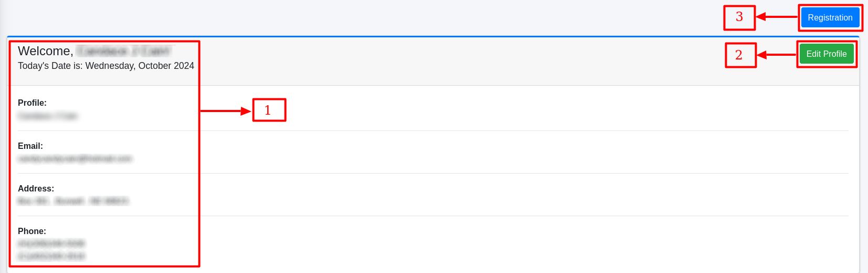Click the red annotation box numbered 1
Screen dimensions: 868x273
click(269, 110)
